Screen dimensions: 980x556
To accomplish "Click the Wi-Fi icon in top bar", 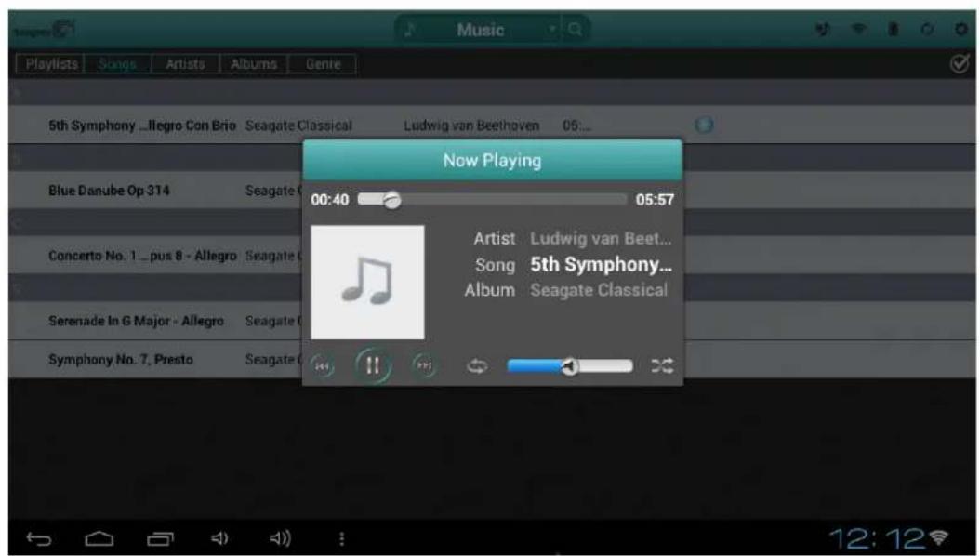I will (859, 30).
